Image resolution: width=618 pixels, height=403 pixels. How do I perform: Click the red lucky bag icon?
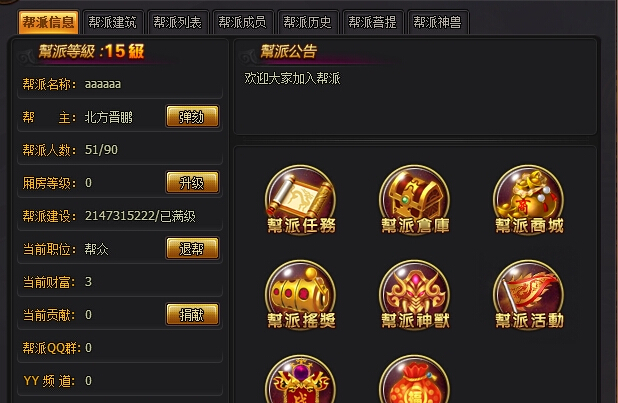(415, 379)
